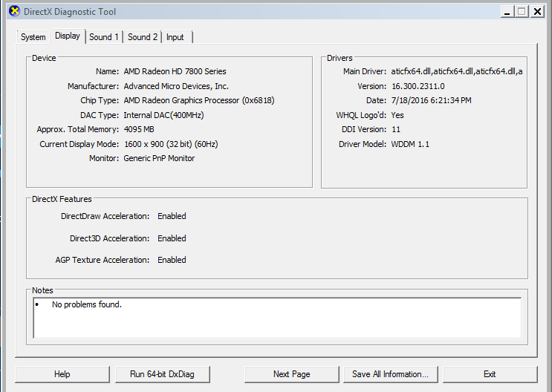Switch to the System tab
552x392 pixels.
coord(33,37)
